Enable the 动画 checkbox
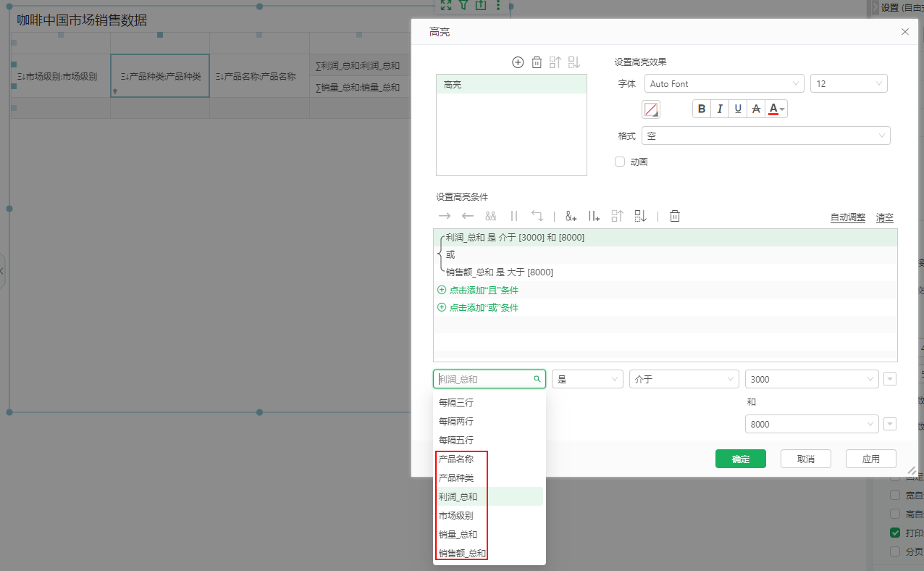Image resolution: width=924 pixels, height=571 pixels. tap(620, 162)
